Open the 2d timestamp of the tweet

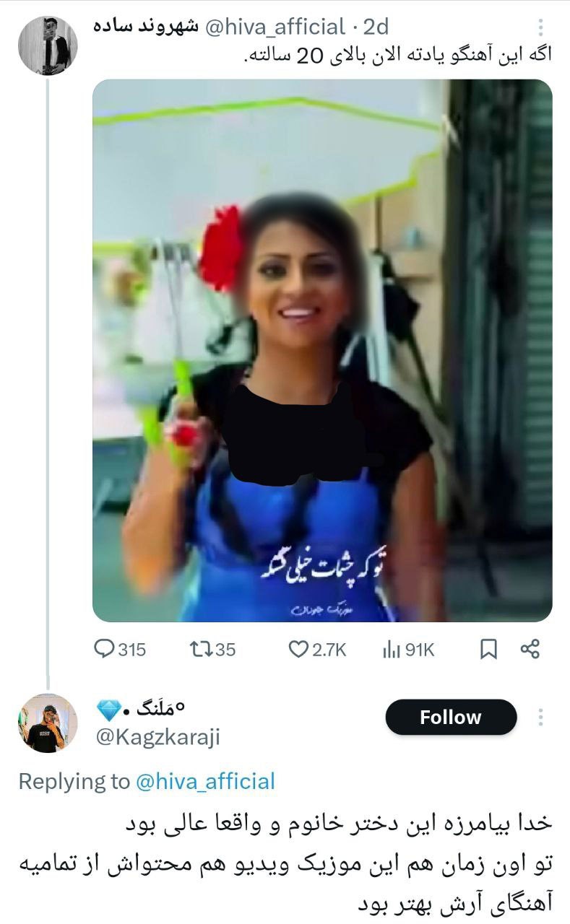[376, 27]
